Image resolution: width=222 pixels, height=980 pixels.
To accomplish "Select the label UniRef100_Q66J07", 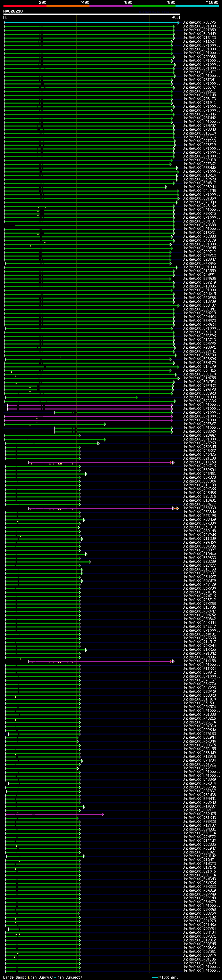I will [199, 88].
